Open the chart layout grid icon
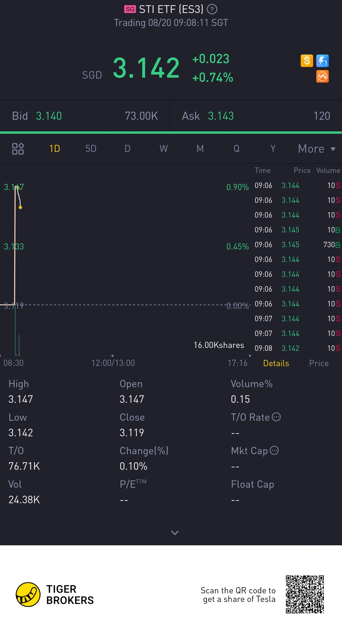This screenshot has width=342, height=644. coord(18,149)
